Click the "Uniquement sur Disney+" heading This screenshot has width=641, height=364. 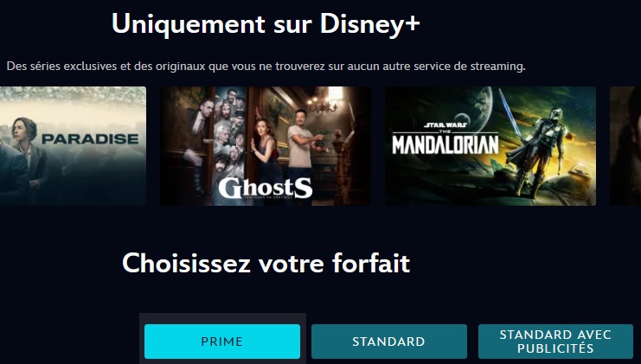click(x=266, y=23)
